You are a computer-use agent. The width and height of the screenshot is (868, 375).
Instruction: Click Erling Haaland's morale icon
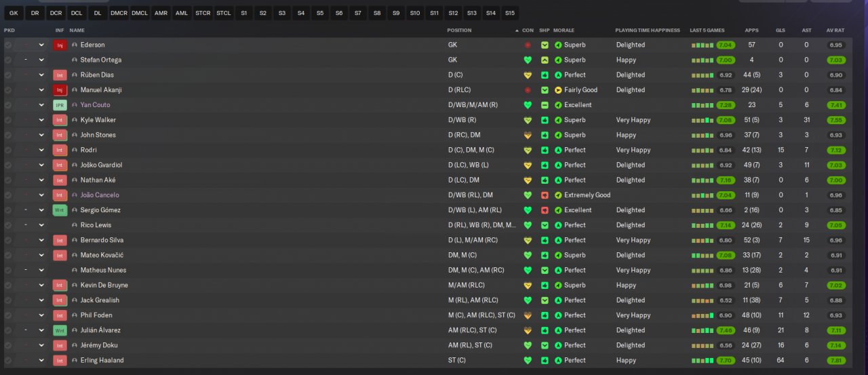point(558,360)
